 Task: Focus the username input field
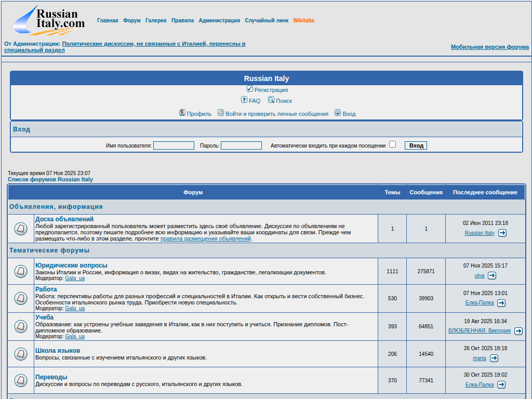point(174,145)
